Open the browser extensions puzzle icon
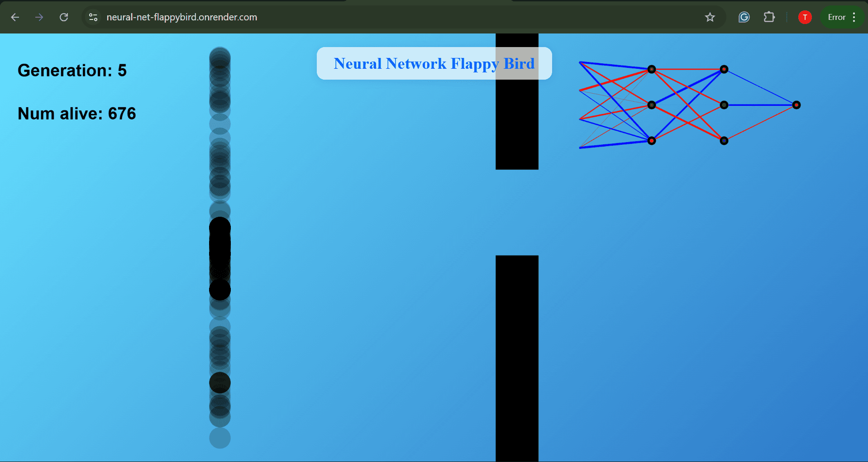The width and height of the screenshot is (868, 462). 769,17
